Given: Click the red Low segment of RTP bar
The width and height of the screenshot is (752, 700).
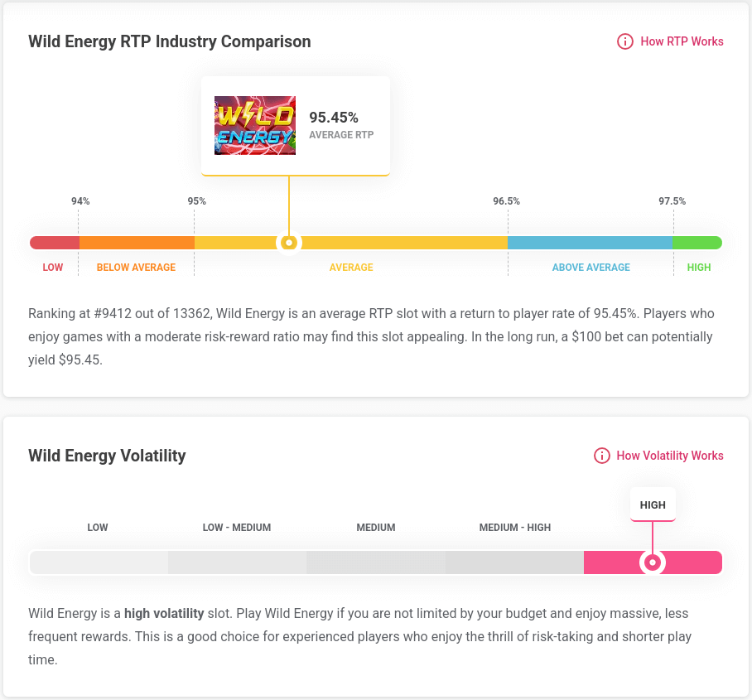Looking at the screenshot, I should pos(55,243).
